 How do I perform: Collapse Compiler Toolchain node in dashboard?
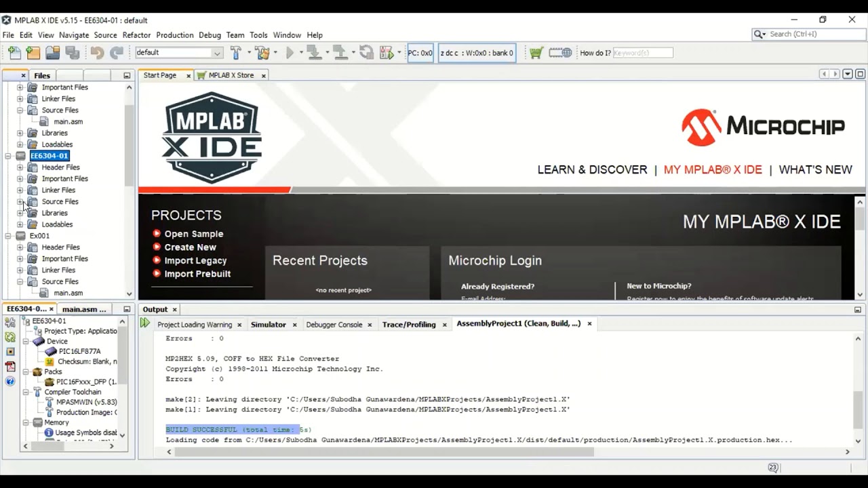pyautogui.click(x=26, y=392)
